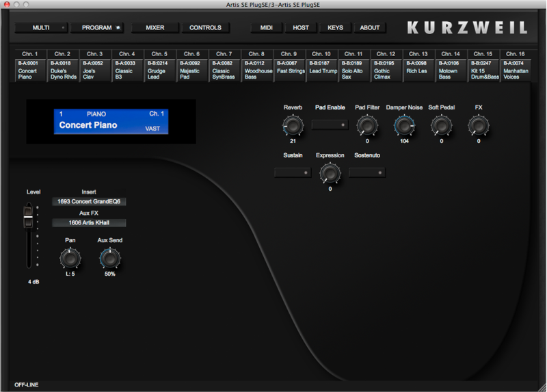The width and height of the screenshot is (547, 392).
Task: Open the Concert Piano program display
Action: coord(111,121)
